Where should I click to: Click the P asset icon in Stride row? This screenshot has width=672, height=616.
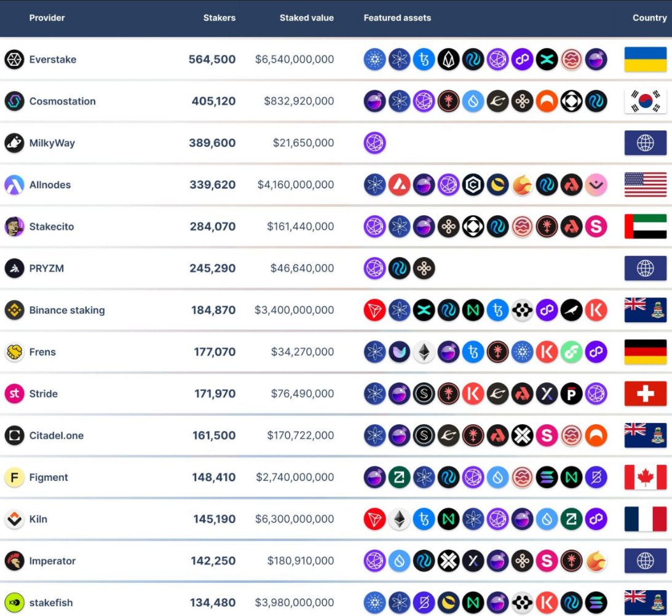click(x=571, y=393)
